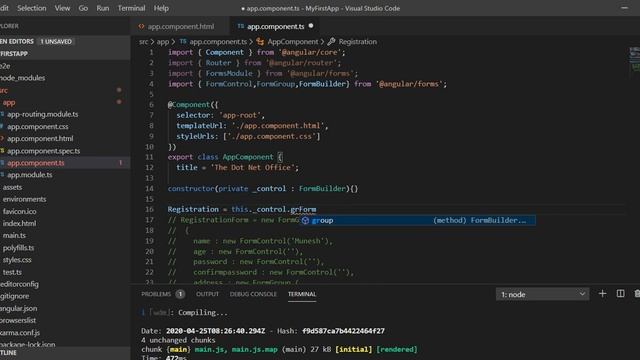Click line number 16 in the gutter
Viewport: 640px width, 360px height.
click(x=149, y=209)
